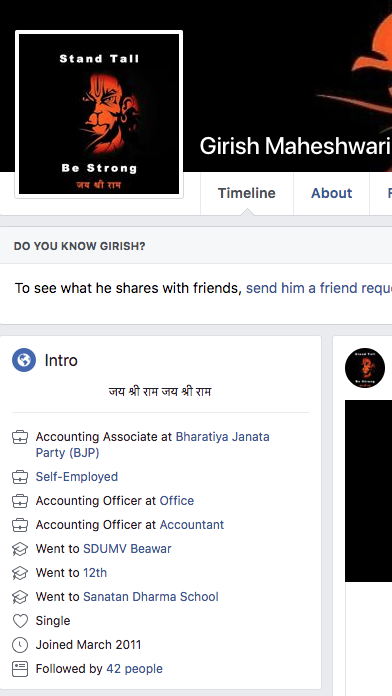Switch to the Timeline tab
This screenshot has height=696, width=392.
[246, 193]
